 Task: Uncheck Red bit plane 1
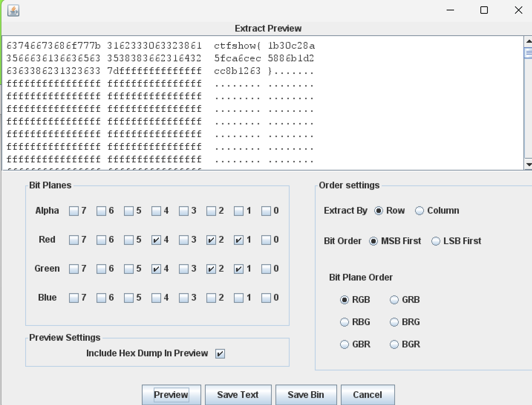[x=239, y=240]
